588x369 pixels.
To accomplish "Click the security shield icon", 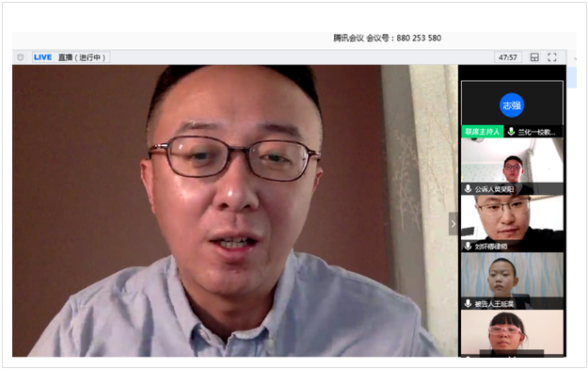I will pos(21,57).
